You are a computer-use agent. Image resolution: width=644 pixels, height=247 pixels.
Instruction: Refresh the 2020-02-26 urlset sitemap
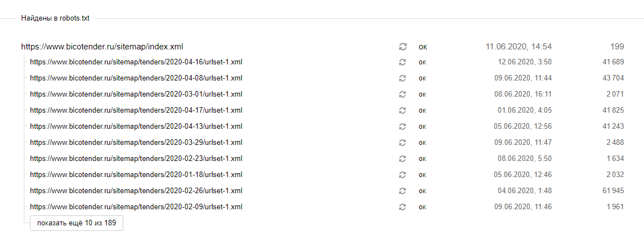[x=403, y=190]
